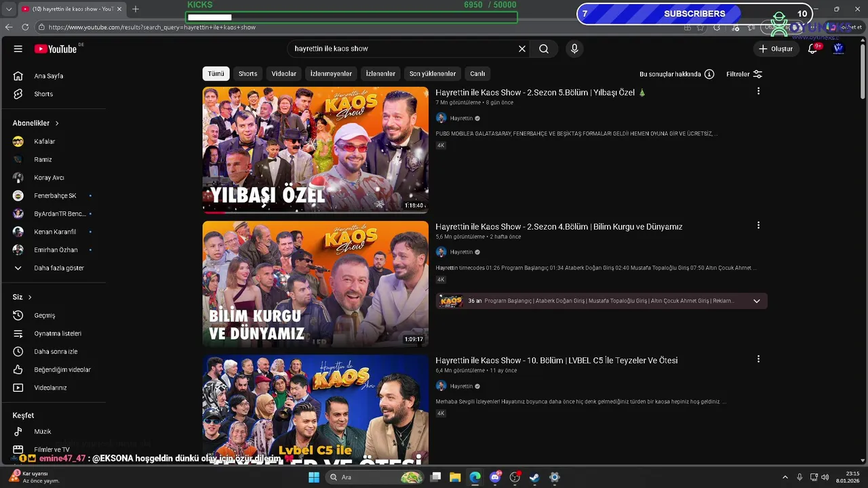Open title 2.Sezon 4.Bölüm Bilim Kurgu

click(559, 226)
